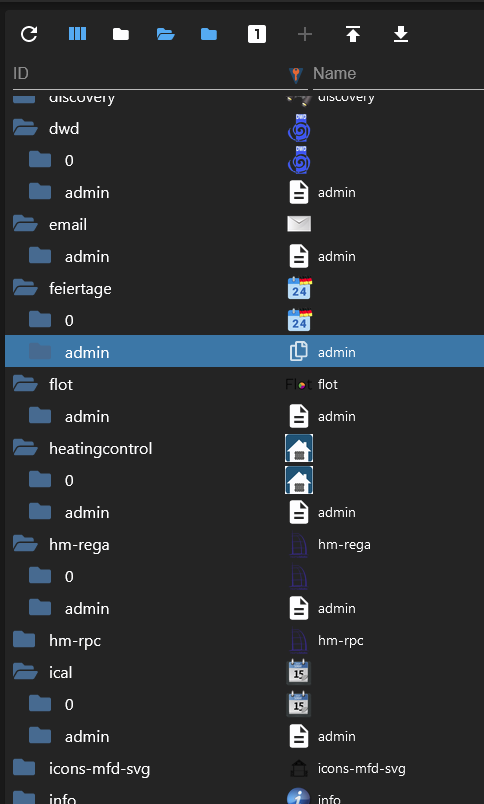Screen dimensions: 484x804
Task: Open the column visibility settings icon
Action: [x=77, y=34]
